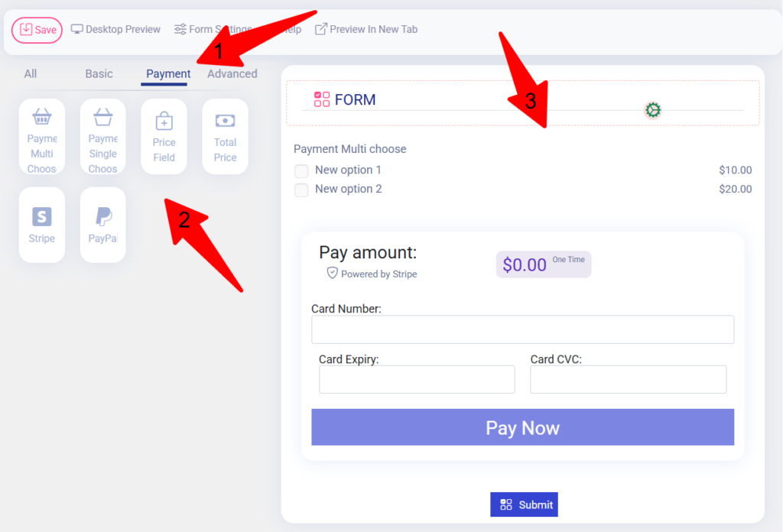Add the PayPal payment field
The height and width of the screenshot is (532, 783).
click(x=102, y=225)
